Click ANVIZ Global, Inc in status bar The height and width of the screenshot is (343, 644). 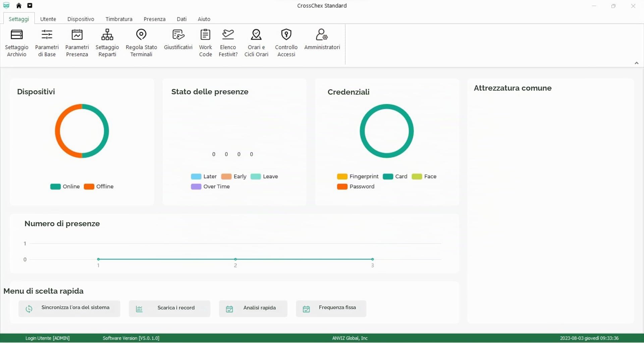click(x=350, y=338)
